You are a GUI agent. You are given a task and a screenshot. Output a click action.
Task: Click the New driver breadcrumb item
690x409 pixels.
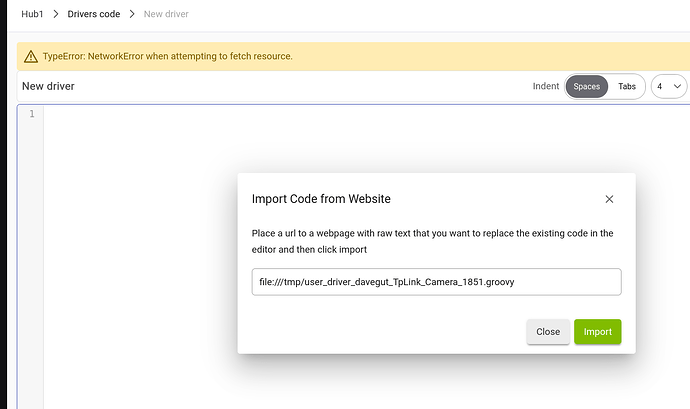[x=165, y=15]
